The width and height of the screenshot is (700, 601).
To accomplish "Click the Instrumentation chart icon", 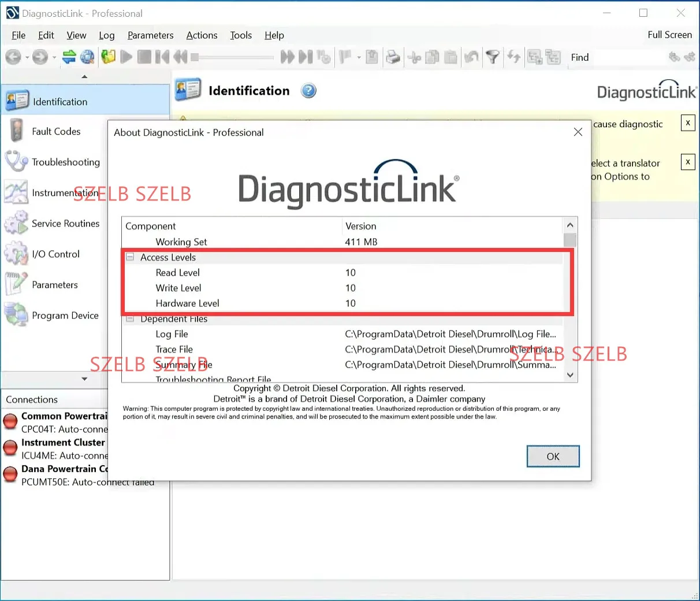I will (16, 192).
